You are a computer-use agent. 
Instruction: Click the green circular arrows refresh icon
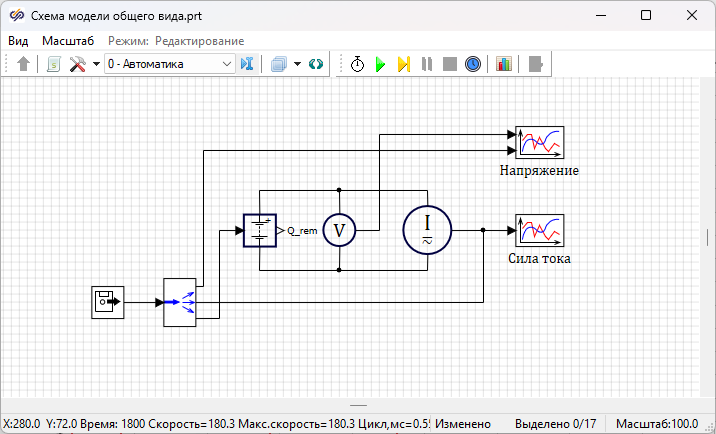[x=316, y=64]
